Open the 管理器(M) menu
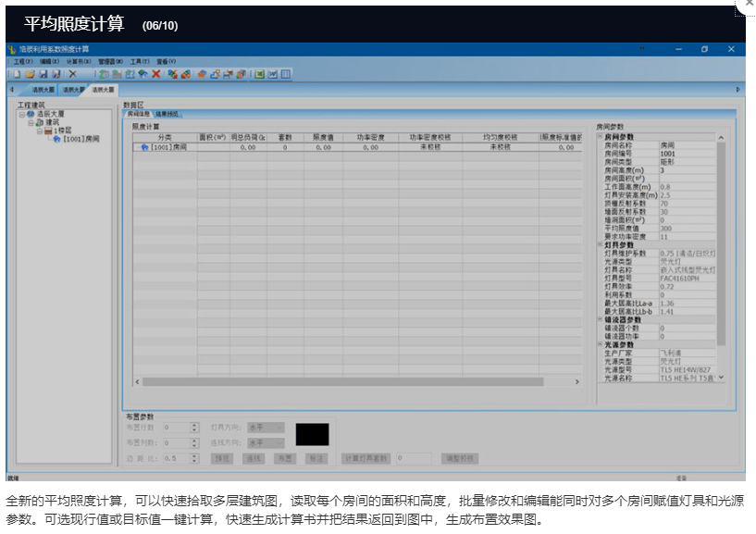Viewport: 756px width, 534px height. coord(110,62)
